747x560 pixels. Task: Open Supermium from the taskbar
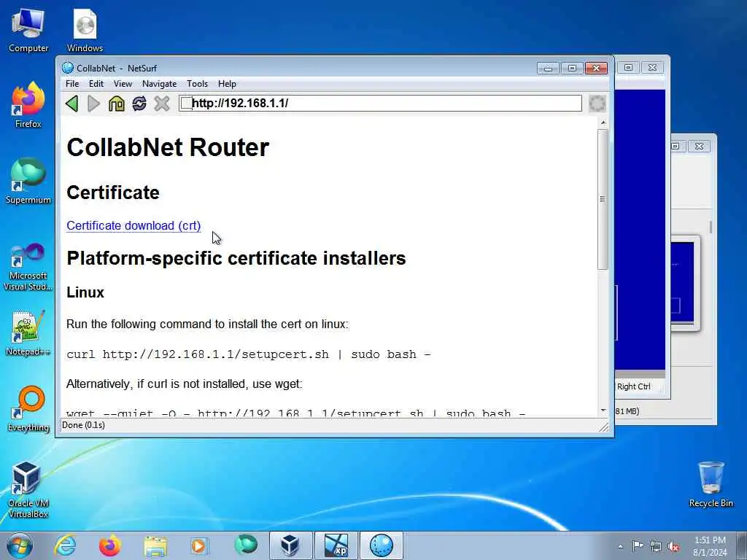coord(245,545)
